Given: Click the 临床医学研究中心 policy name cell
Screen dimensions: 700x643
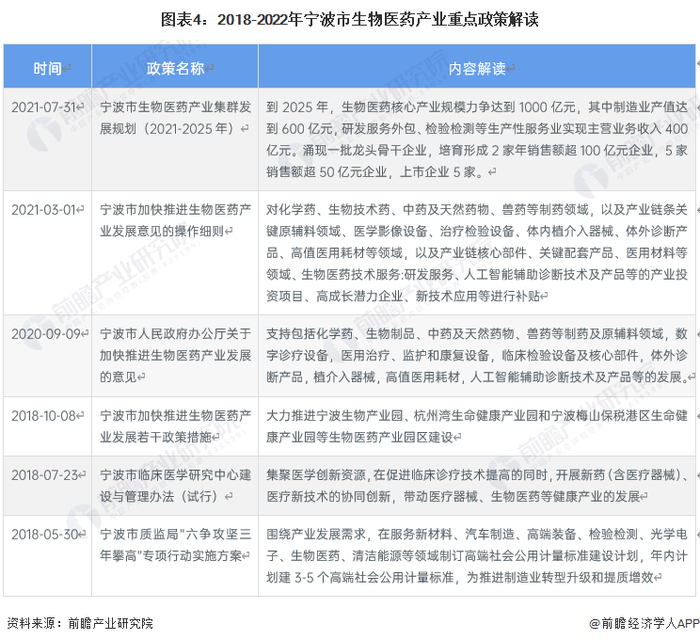Looking at the screenshot, I should pyautogui.click(x=175, y=485).
